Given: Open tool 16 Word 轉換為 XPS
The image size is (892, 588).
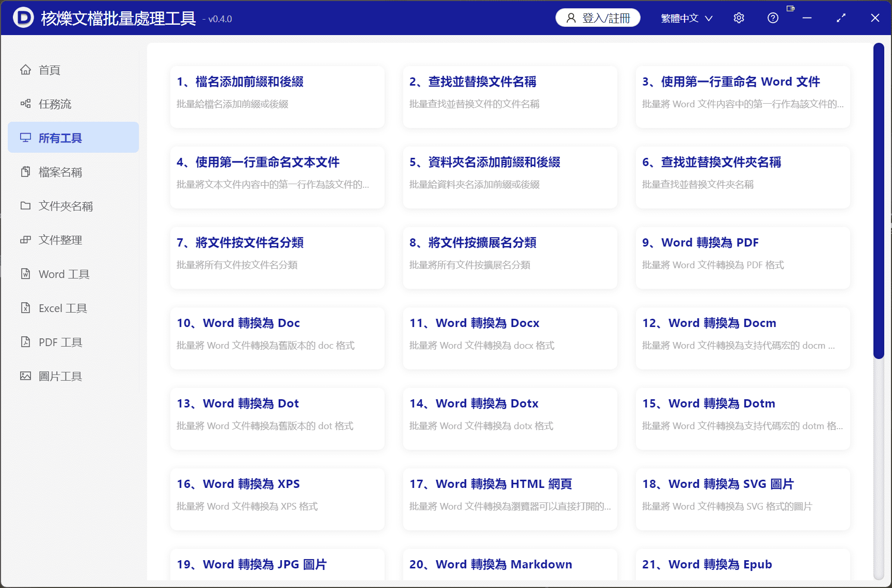Looking at the screenshot, I should tap(277, 499).
